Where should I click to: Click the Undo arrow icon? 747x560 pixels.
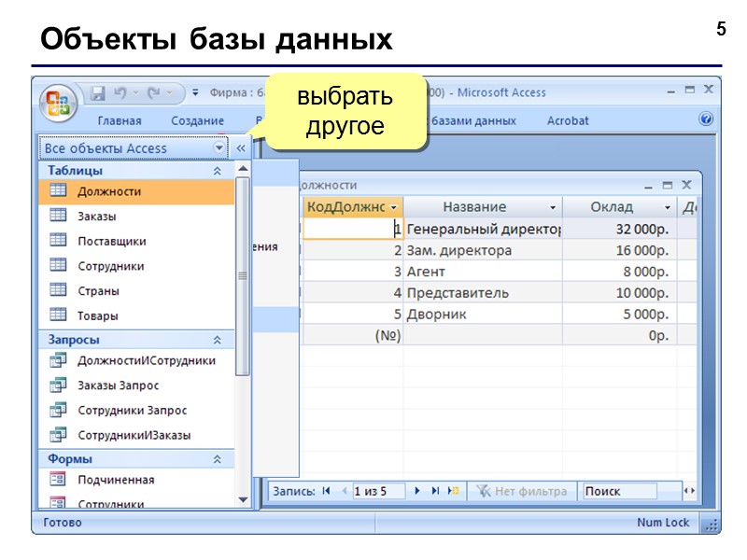pyautogui.click(x=120, y=92)
